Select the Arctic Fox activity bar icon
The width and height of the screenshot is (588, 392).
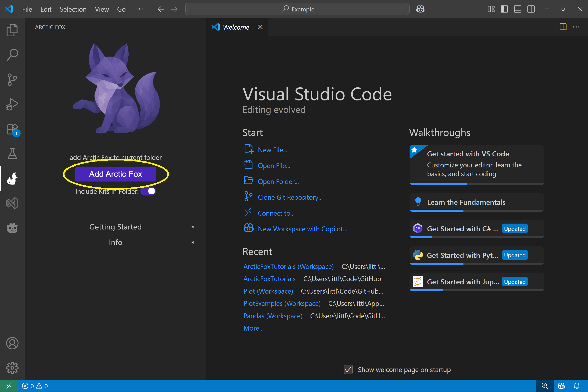tap(12, 178)
